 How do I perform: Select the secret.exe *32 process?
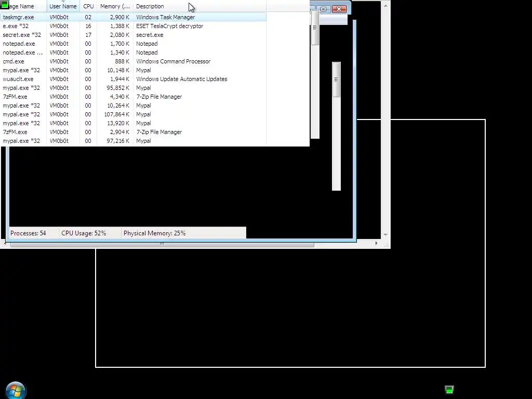pyautogui.click(x=133, y=35)
